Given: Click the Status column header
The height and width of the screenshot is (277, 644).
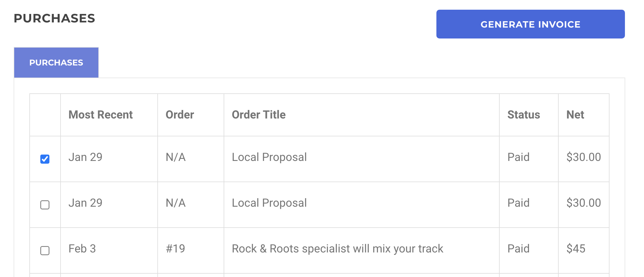Looking at the screenshot, I should tap(524, 115).
